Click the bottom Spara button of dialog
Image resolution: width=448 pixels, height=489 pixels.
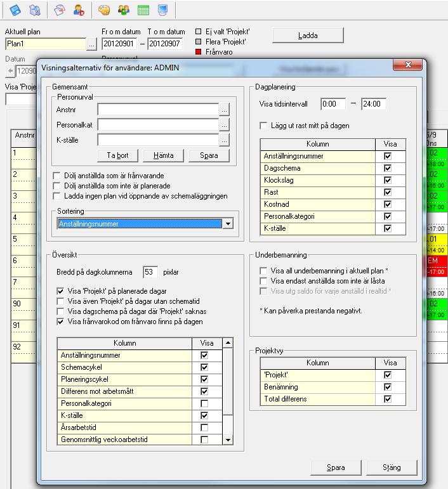[336, 467]
